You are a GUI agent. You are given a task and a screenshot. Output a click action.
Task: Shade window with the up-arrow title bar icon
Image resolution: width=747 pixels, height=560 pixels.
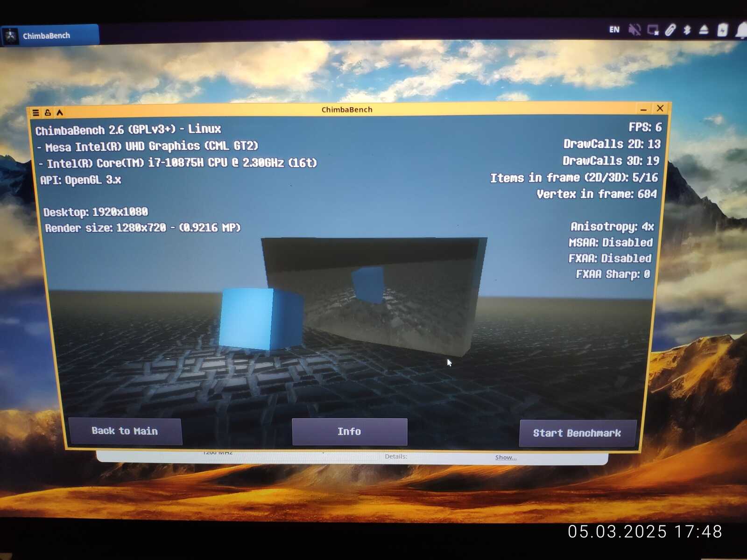pos(60,112)
